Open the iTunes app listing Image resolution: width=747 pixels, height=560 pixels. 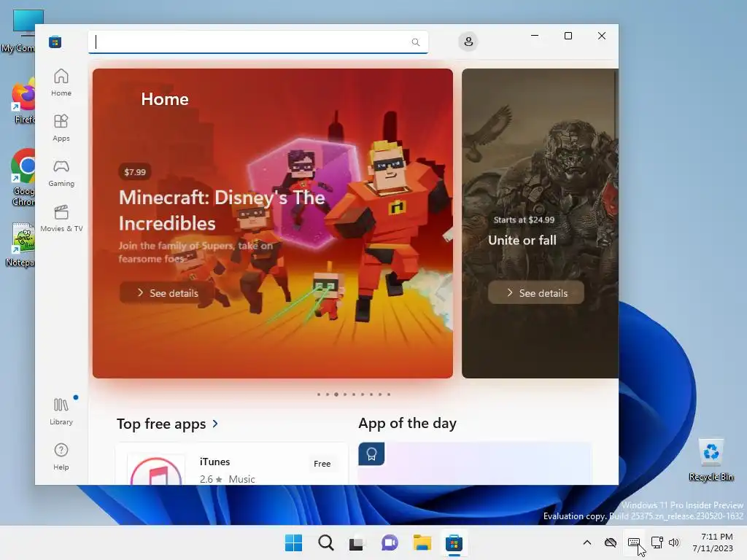231,464
